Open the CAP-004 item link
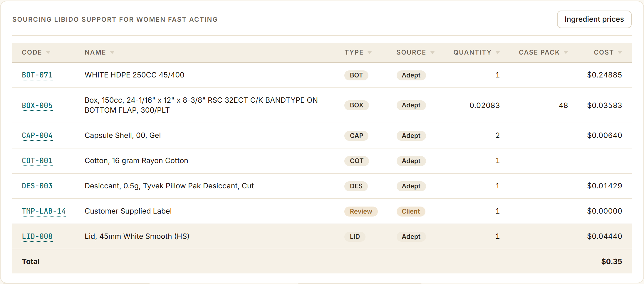The width and height of the screenshot is (644, 284). (x=37, y=136)
